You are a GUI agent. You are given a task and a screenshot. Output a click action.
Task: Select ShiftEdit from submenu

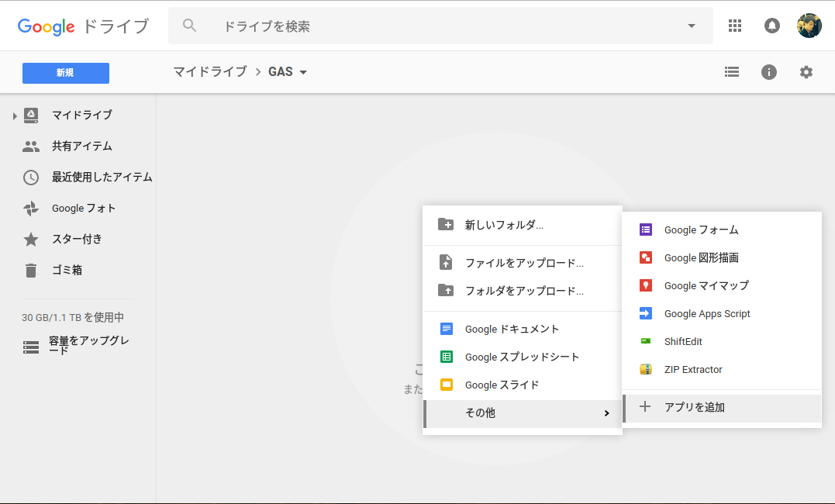tap(722, 341)
